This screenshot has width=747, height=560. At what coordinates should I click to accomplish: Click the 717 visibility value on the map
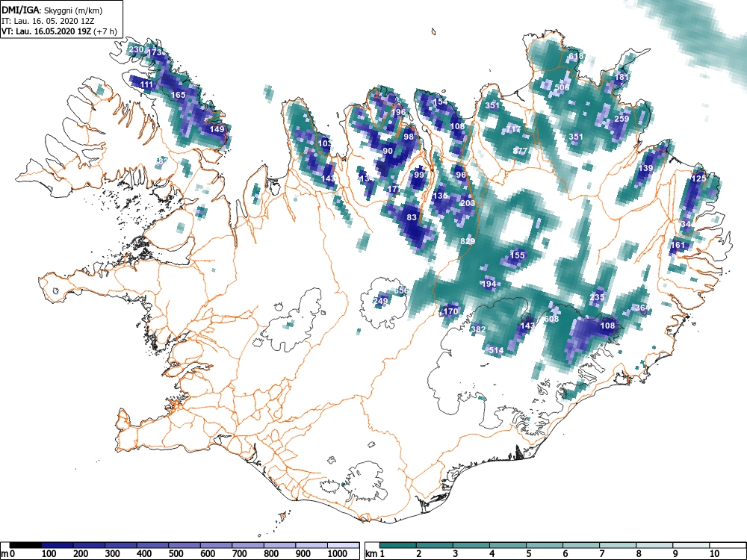pos(513,129)
